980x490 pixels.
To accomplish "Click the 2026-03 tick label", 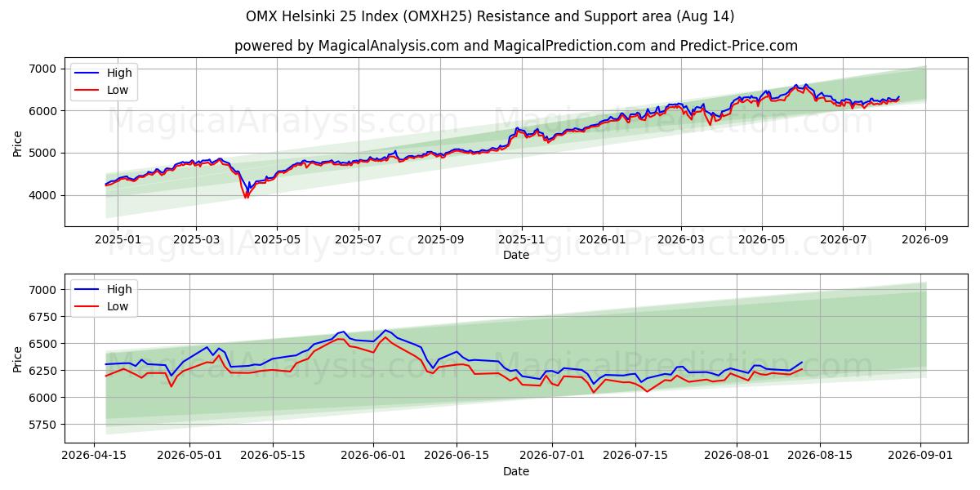I will (681, 239).
